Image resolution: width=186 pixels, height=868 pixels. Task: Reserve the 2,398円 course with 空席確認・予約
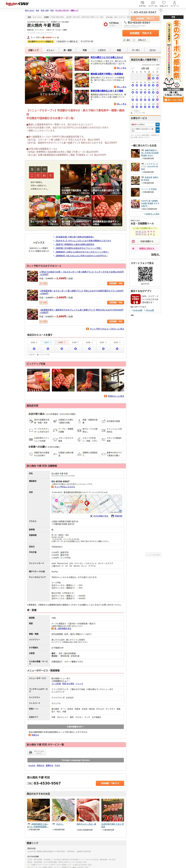[116, 284]
